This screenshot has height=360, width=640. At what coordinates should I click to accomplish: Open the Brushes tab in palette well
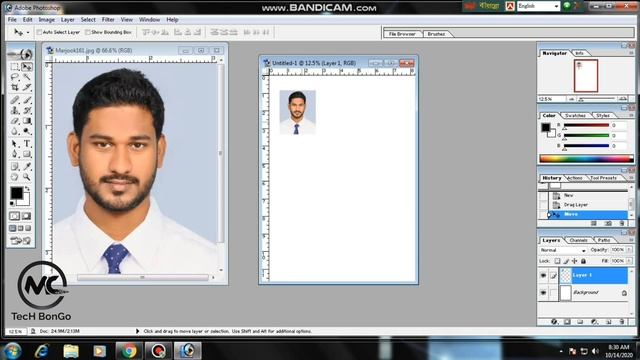[x=436, y=34]
